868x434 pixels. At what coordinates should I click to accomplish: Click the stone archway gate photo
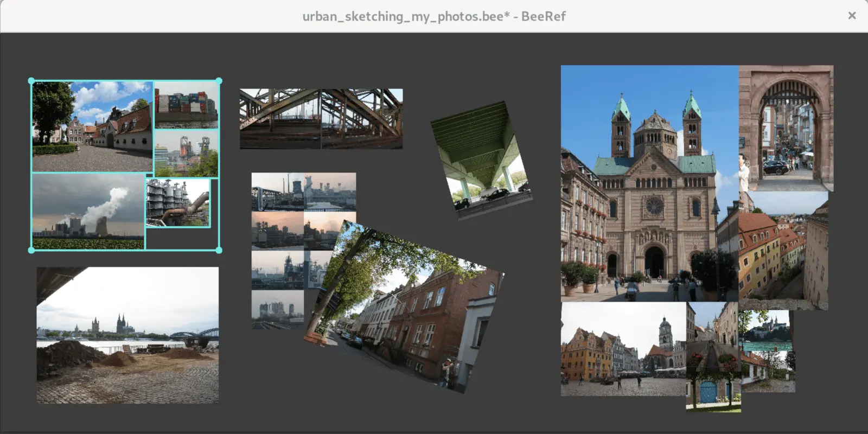point(786,128)
